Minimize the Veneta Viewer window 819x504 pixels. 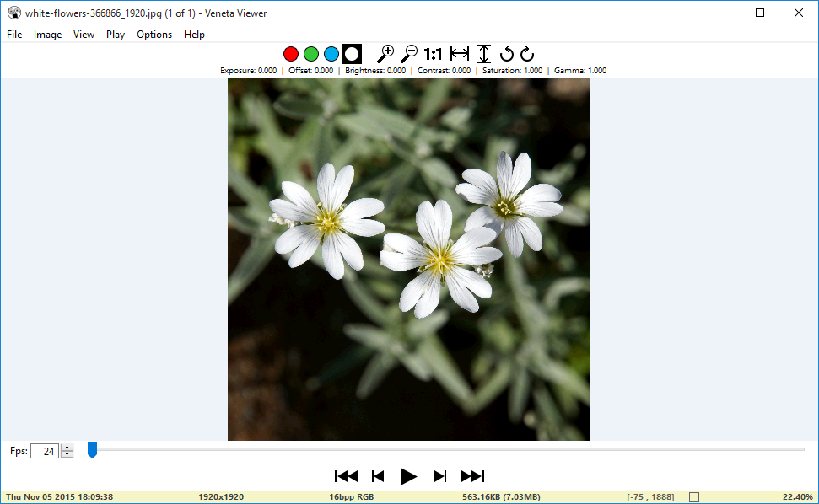[722, 13]
